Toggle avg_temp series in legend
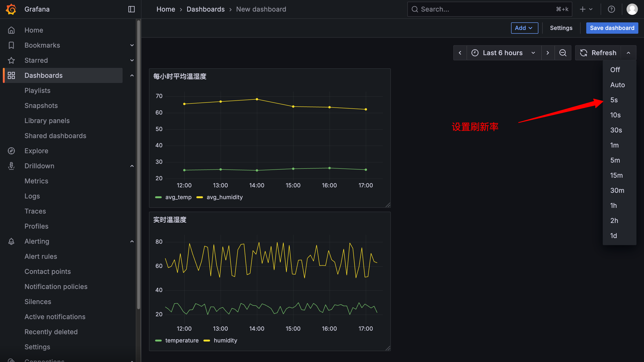This screenshot has height=362, width=644. pos(178,197)
